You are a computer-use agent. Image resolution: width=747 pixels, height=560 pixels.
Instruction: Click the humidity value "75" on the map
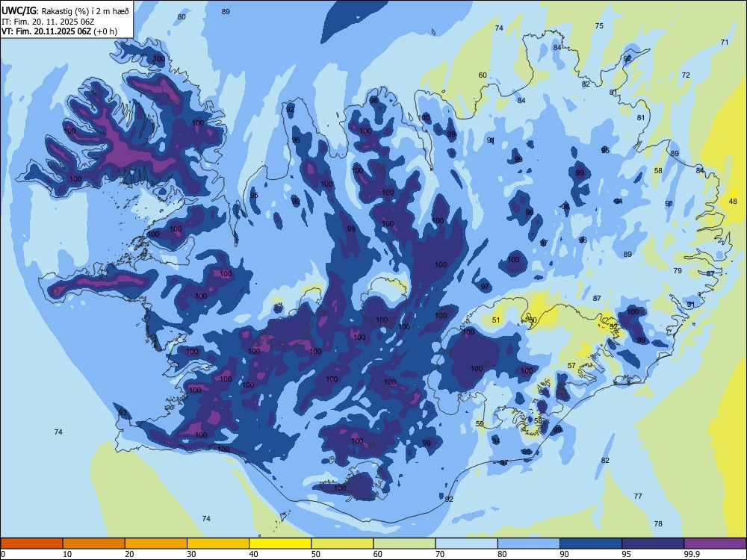pyautogui.click(x=599, y=25)
